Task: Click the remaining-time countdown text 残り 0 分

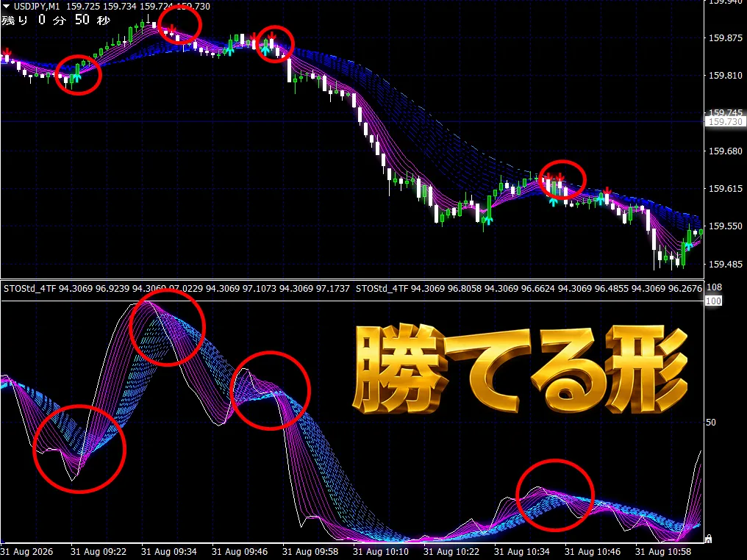Action: (x=33, y=20)
